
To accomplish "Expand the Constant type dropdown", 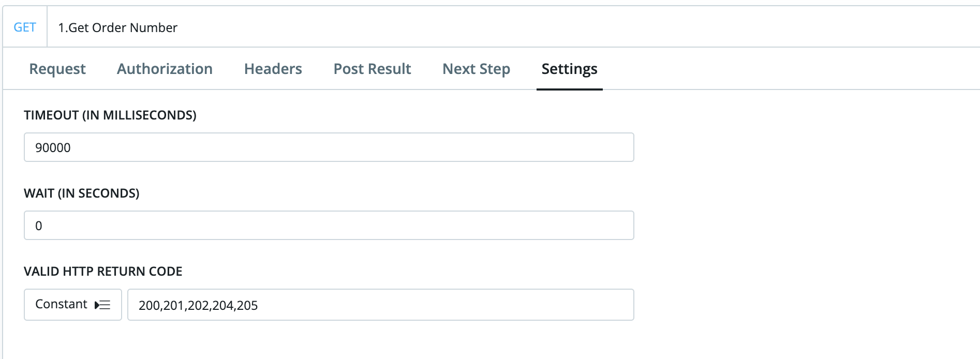I will [x=72, y=305].
